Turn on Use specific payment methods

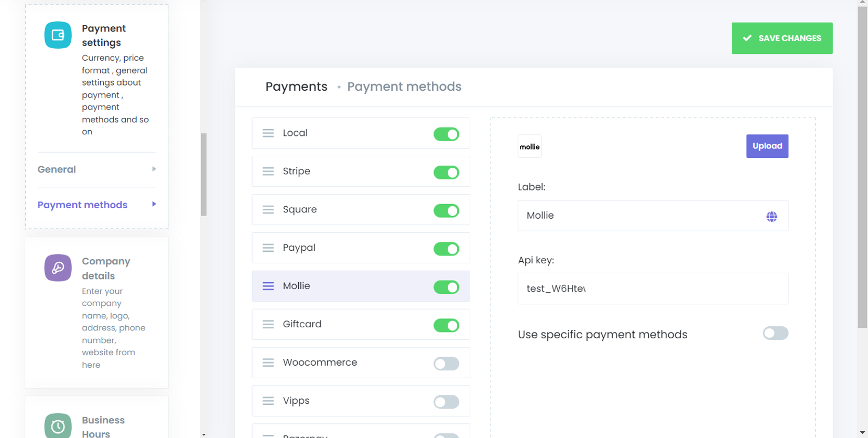pos(775,334)
